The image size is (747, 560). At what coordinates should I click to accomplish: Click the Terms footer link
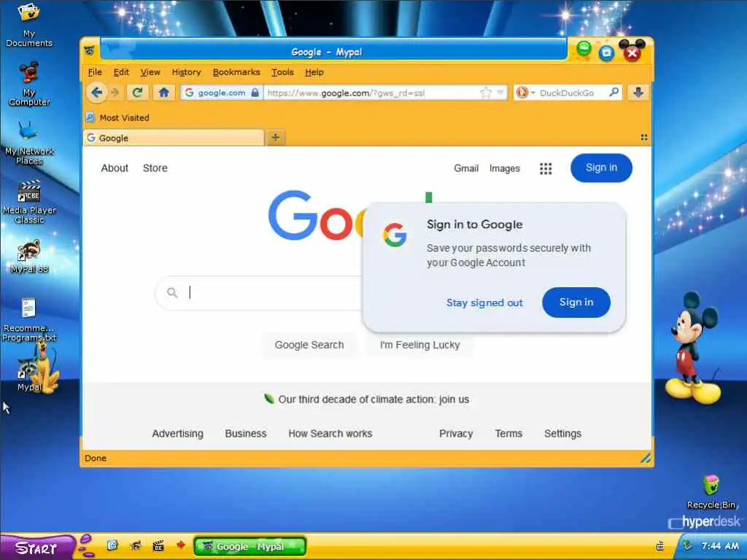(508, 433)
